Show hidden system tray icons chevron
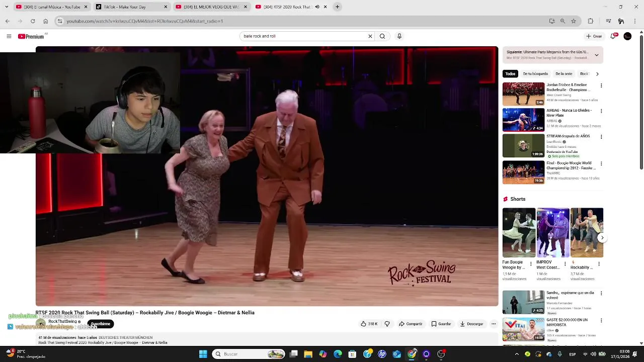The width and height of the screenshot is (644, 362). pyautogui.click(x=517, y=354)
